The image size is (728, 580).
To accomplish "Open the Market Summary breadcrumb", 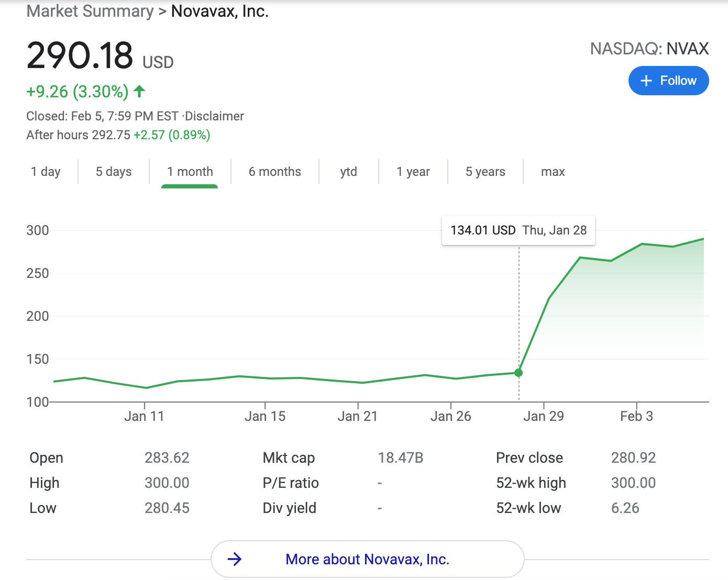I will click(90, 11).
